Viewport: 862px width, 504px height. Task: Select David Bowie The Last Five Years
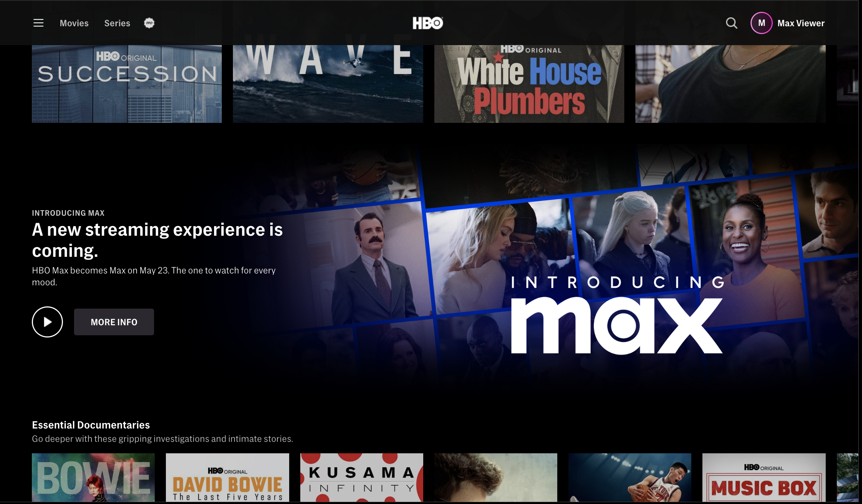(x=227, y=477)
